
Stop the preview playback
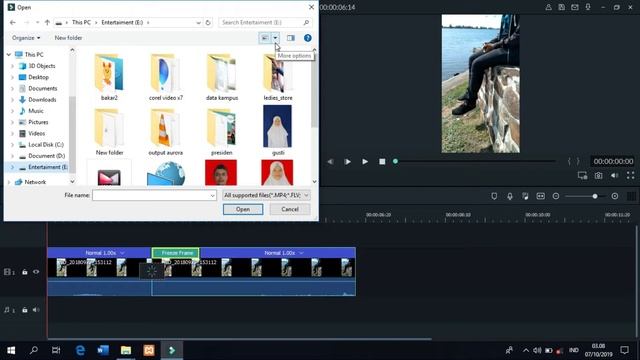click(382, 162)
